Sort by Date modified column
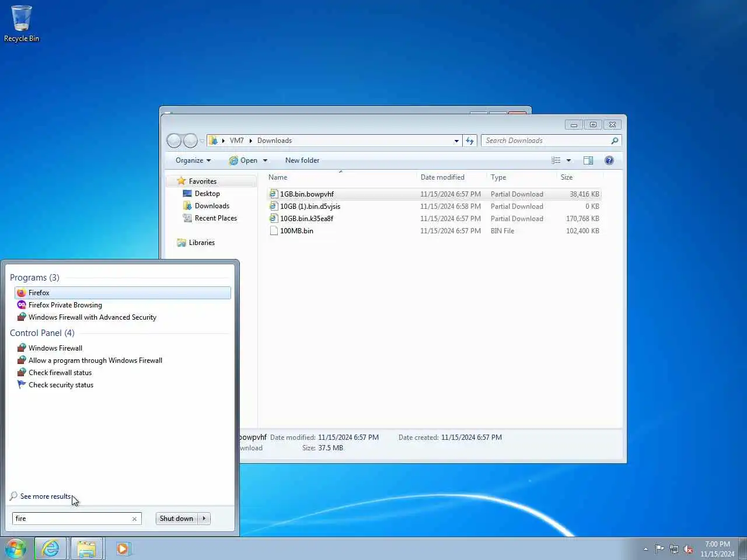Viewport: 747px width, 560px height. pyautogui.click(x=452, y=177)
